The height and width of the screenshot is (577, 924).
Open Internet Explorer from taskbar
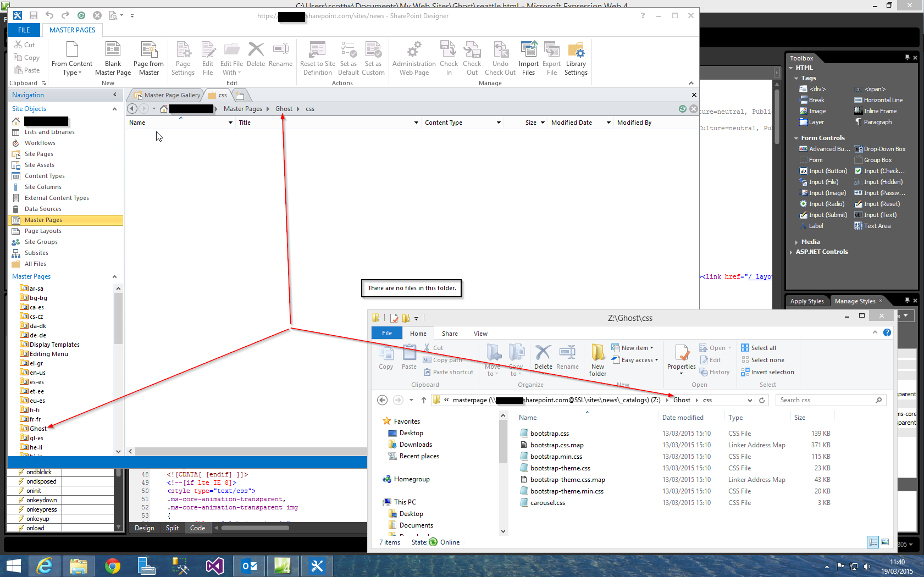(44, 566)
